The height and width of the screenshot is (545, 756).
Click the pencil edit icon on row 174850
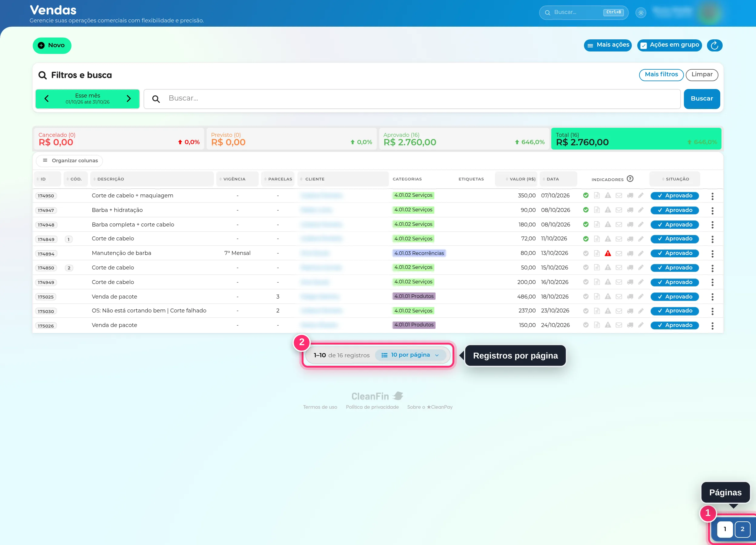coord(641,267)
